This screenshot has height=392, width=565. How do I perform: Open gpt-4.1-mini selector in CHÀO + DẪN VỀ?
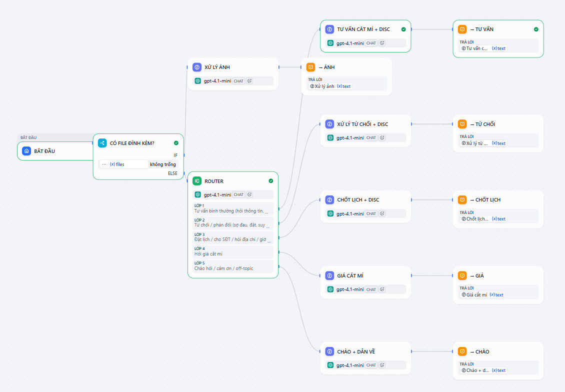point(349,365)
